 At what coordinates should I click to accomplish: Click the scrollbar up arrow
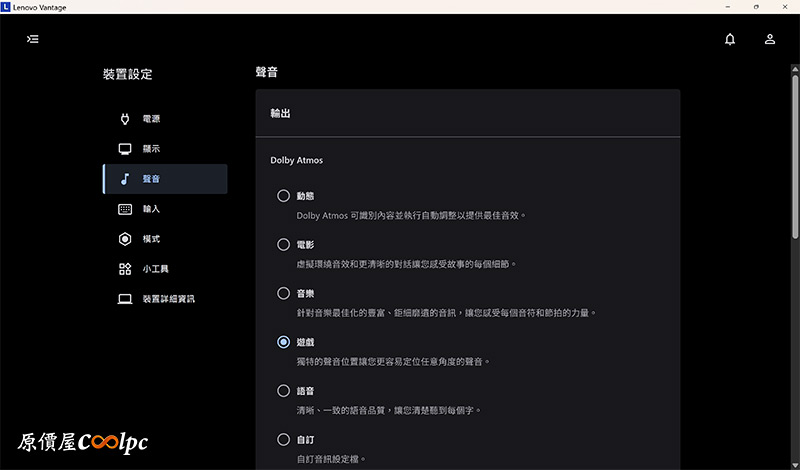[x=795, y=69]
